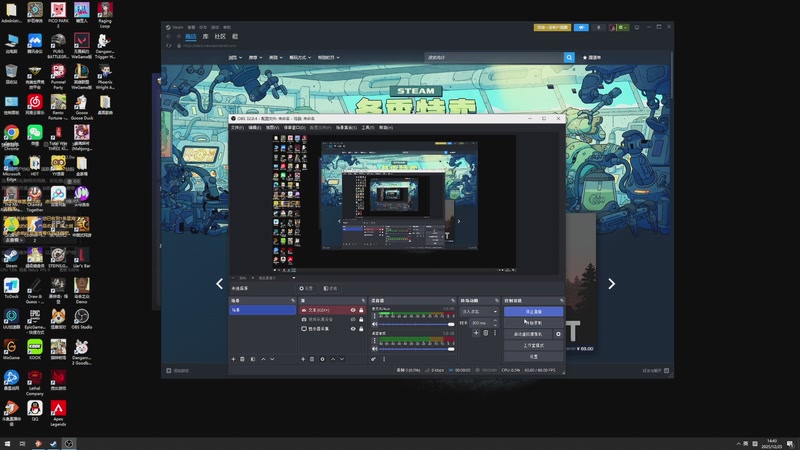
Task: Switch to Steam 库 tab
Action: click(x=205, y=37)
